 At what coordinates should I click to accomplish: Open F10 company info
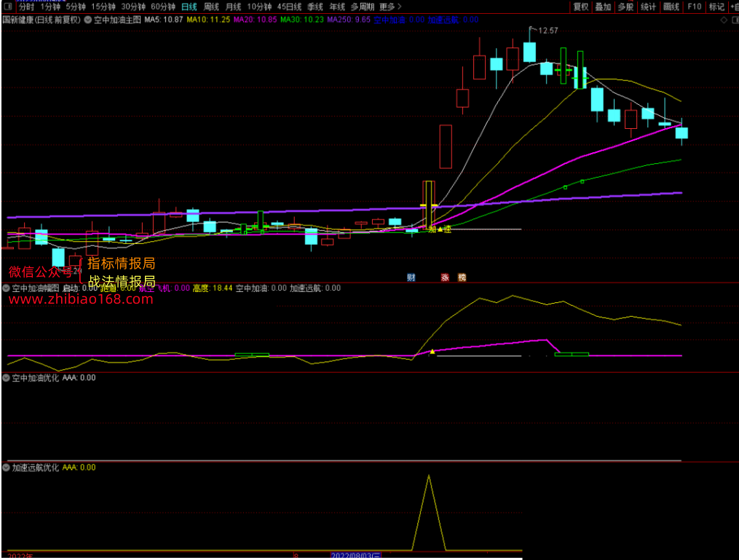pos(695,7)
